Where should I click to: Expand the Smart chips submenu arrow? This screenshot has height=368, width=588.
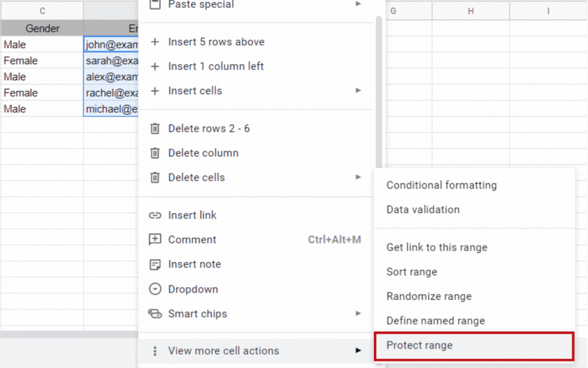358,313
